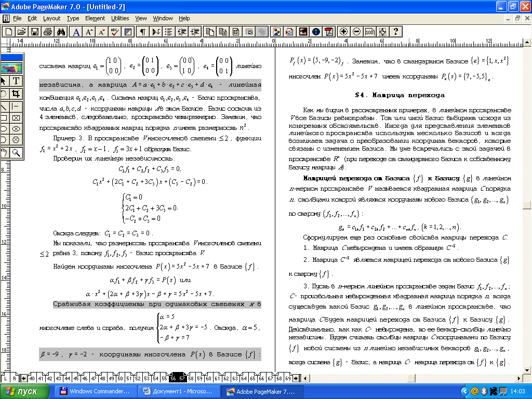Select the Zoom tool in toolbox

[16, 153]
